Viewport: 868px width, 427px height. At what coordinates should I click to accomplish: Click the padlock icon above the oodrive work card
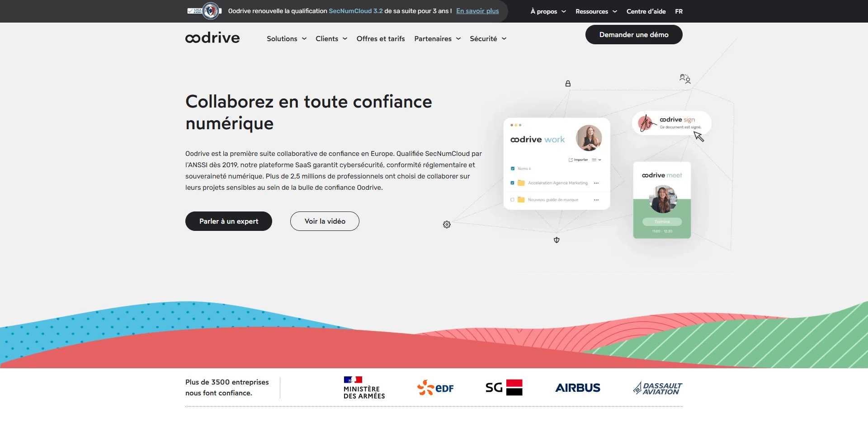point(568,83)
